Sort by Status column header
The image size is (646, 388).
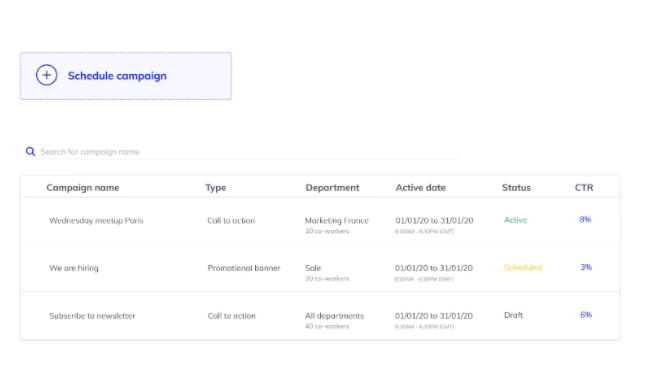click(516, 188)
